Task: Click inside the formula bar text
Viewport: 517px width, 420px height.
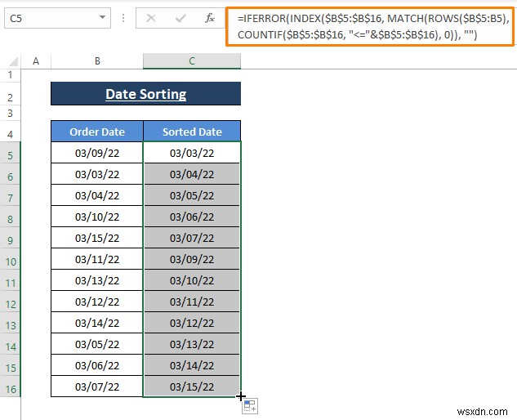Action: coord(370,26)
